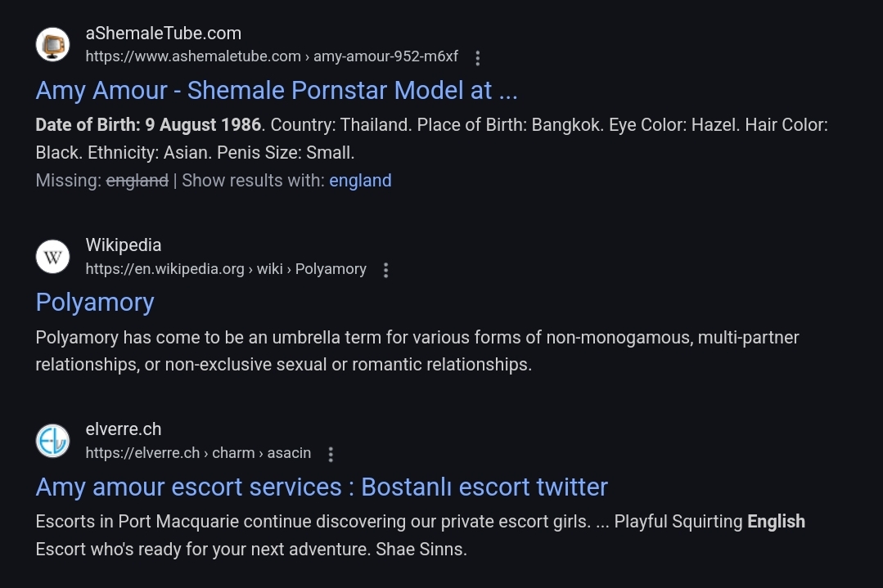
Task: Open three-dot options next to elverre.ch asacin URL
Action: pyautogui.click(x=331, y=454)
